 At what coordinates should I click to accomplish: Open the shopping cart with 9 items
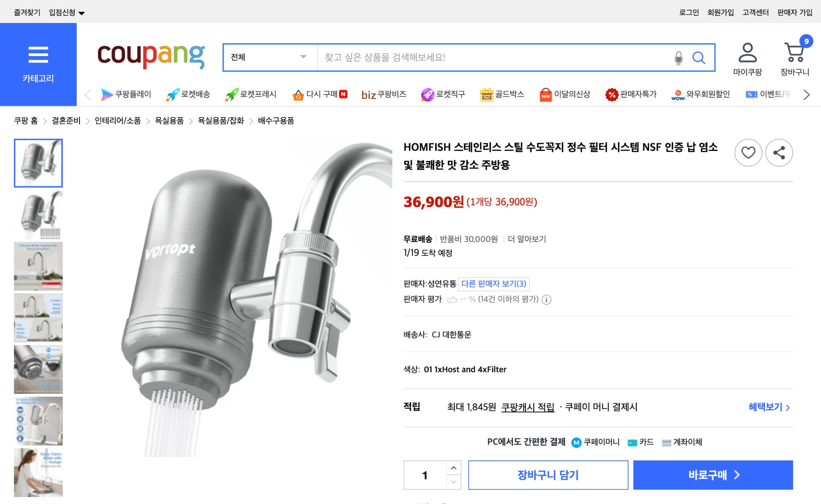point(794,52)
